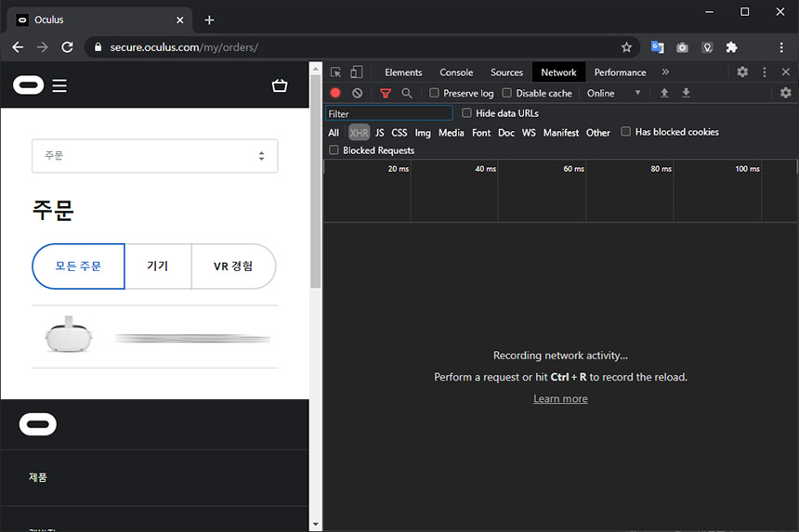
Task: Select the 모든 주문 button
Action: pyautogui.click(x=78, y=266)
